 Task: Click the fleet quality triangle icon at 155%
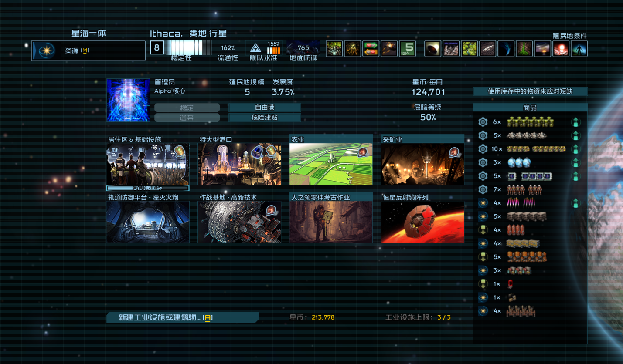(255, 48)
